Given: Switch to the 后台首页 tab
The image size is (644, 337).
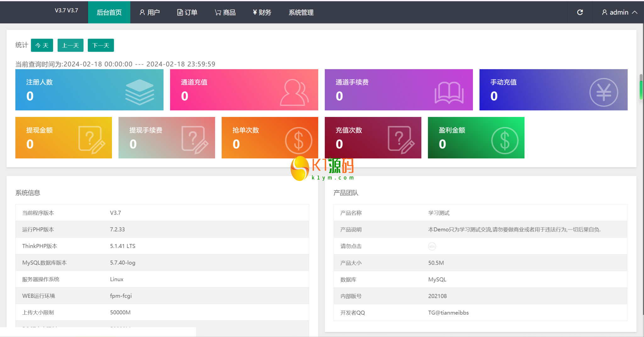Looking at the screenshot, I should [x=109, y=12].
